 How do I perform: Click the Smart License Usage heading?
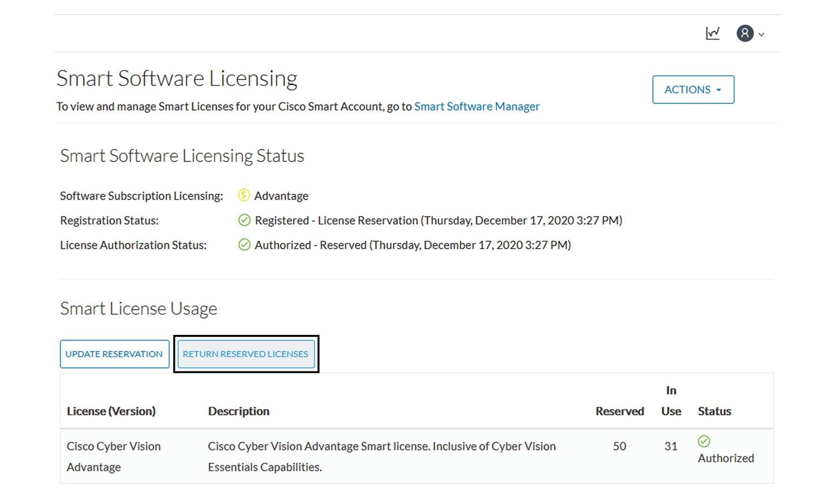pos(138,308)
